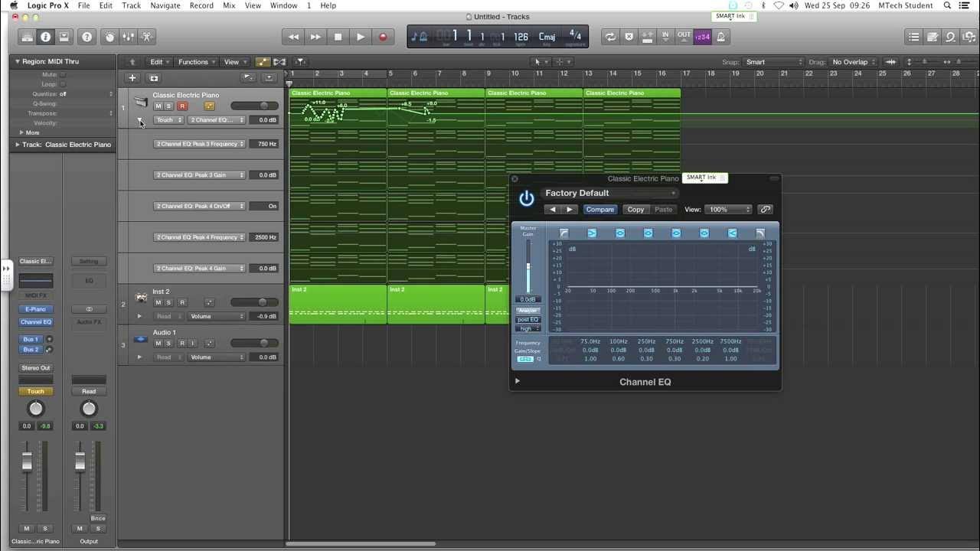Open Edit menu in tracks area header
The width and height of the screenshot is (980, 551).
coord(158,62)
